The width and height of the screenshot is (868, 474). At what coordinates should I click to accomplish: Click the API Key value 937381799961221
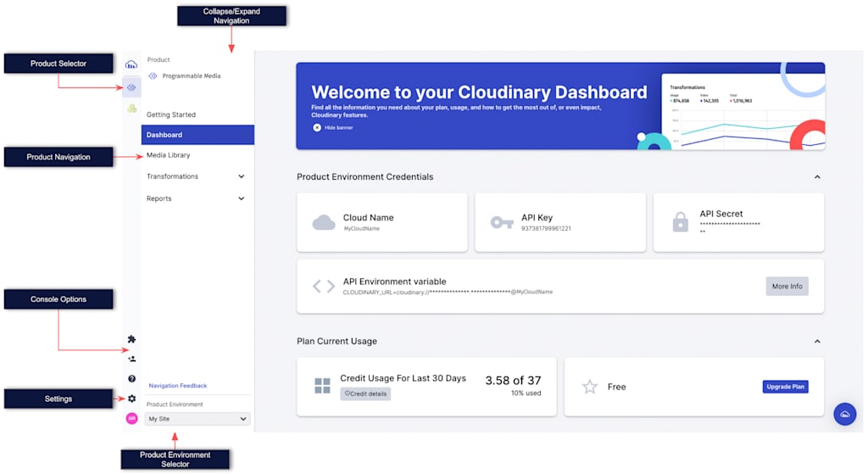[x=546, y=228]
